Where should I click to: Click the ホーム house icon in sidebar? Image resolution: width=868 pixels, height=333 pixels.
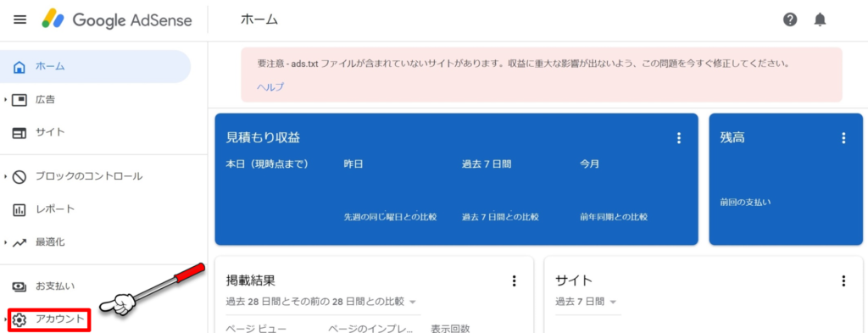(19, 67)
